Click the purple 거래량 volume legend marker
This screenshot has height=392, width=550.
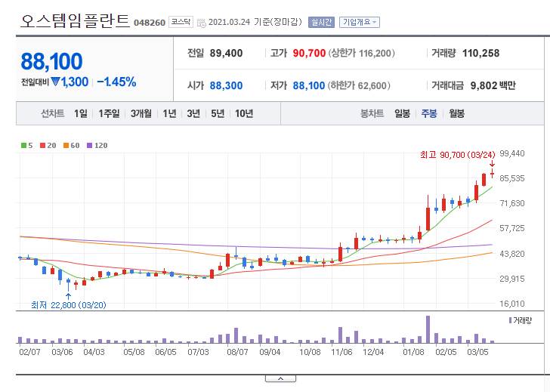tap(511, 320)
